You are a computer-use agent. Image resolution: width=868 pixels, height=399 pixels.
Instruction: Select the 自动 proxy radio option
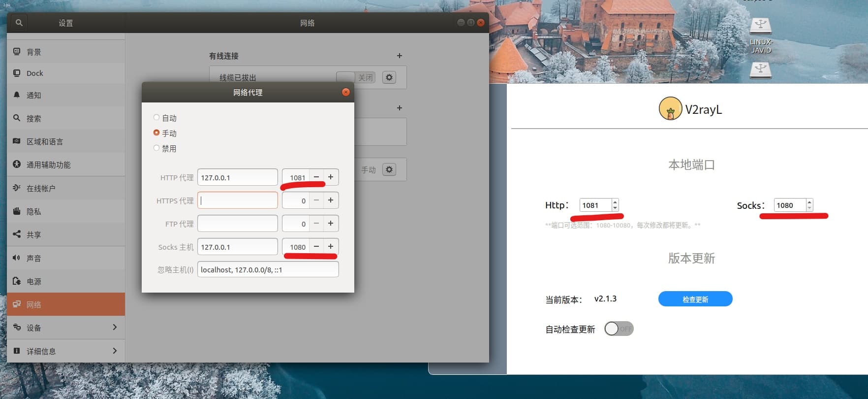(156, 118)
